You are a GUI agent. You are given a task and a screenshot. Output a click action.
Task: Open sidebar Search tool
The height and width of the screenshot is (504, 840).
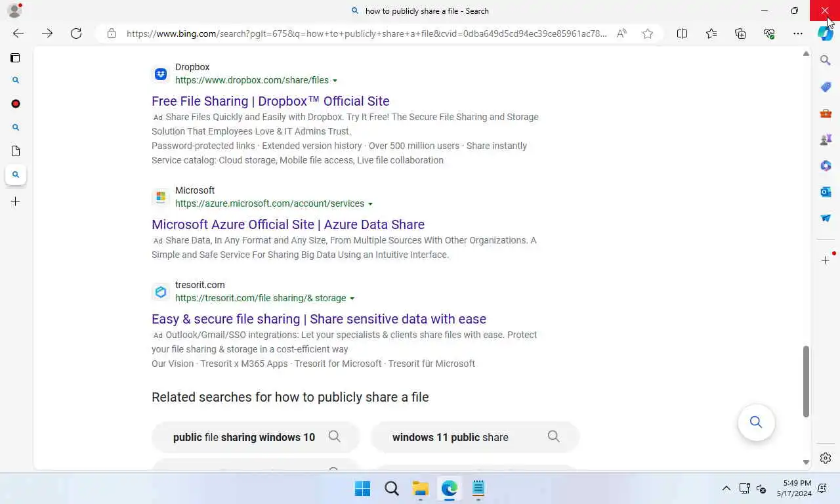(x=826, y=60)
